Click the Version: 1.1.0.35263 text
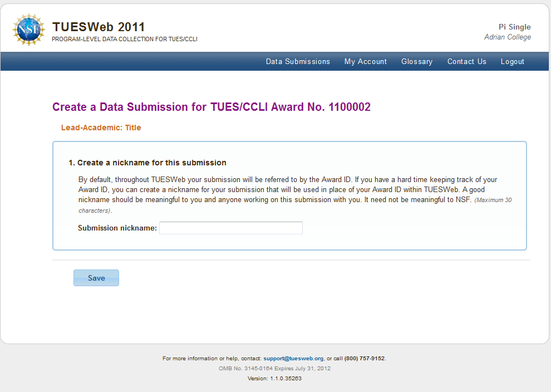Screen dimensions: 551x392 click(274, 378)
